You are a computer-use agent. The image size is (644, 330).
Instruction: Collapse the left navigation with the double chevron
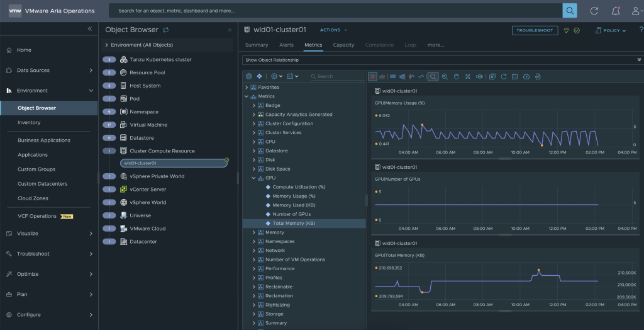tap(90, 28)
